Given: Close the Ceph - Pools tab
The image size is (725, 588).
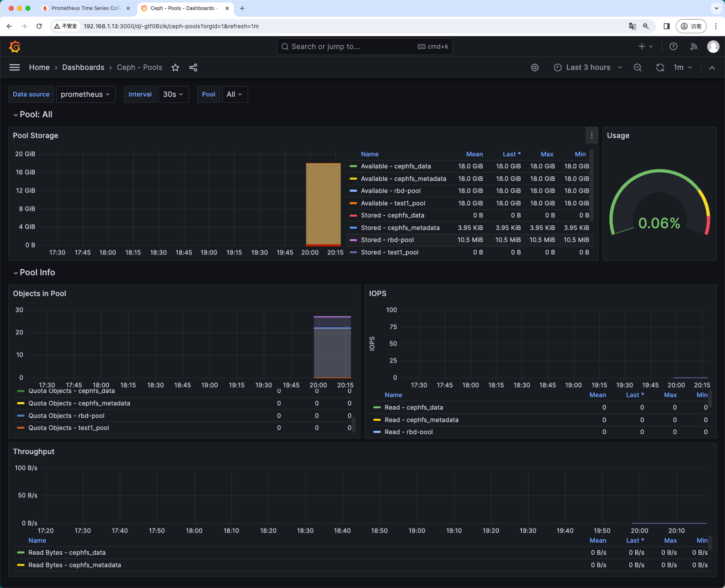Looking at the screenshot, I should click(x=227, y=8).
